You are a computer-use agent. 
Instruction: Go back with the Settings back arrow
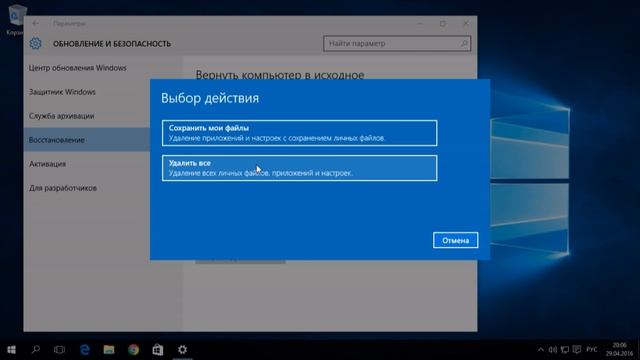36,23
